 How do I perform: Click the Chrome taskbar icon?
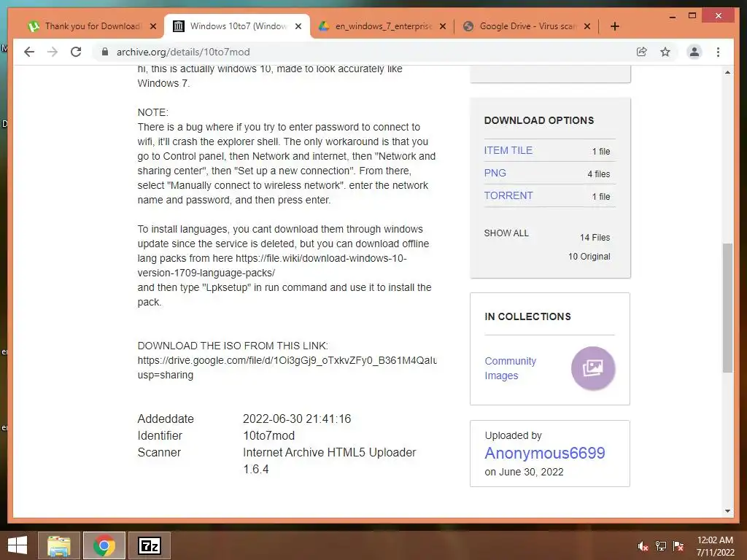(104, 545)
